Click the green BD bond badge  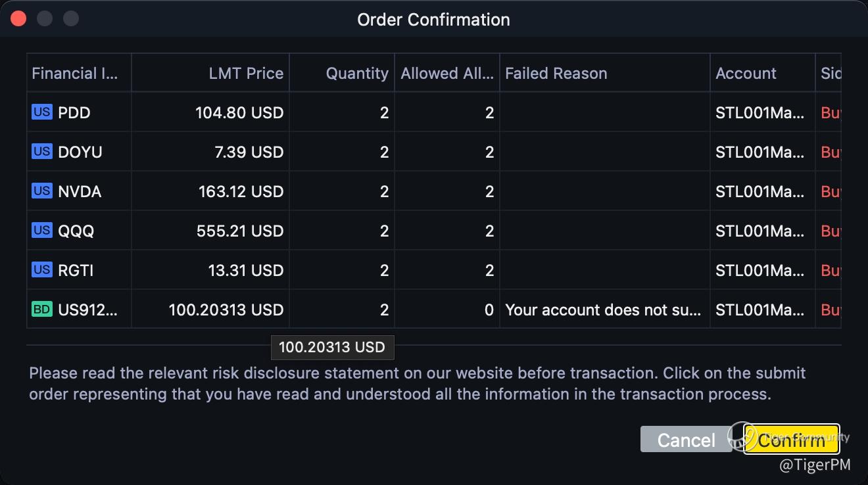click(x=41, y=310)
